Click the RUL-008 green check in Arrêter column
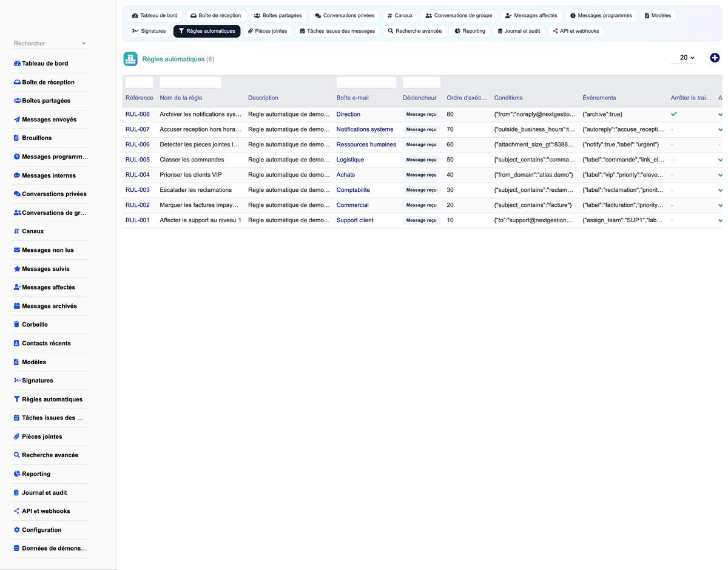Screen dimensions: 728x570 click(x=674, y=114)
